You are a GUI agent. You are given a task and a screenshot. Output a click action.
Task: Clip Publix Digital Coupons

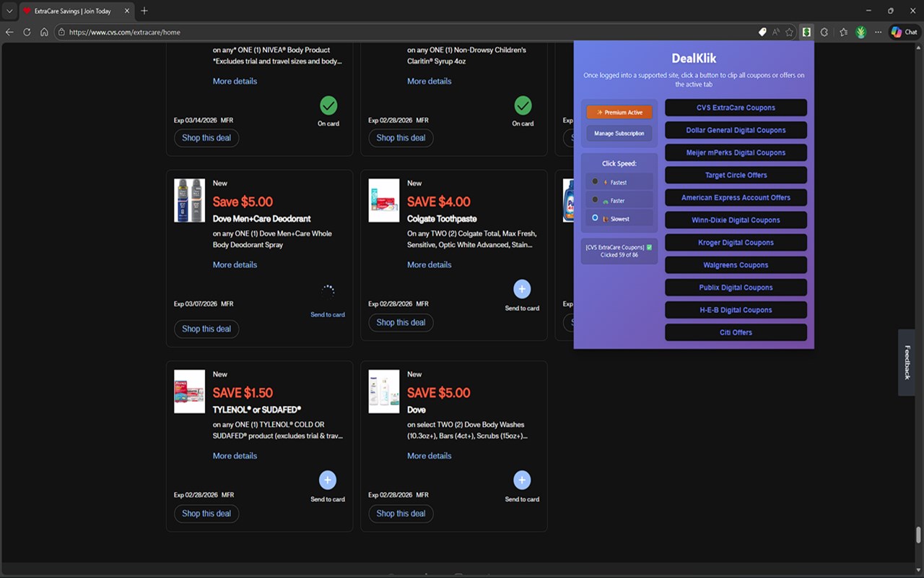click(x=736, y=287)
